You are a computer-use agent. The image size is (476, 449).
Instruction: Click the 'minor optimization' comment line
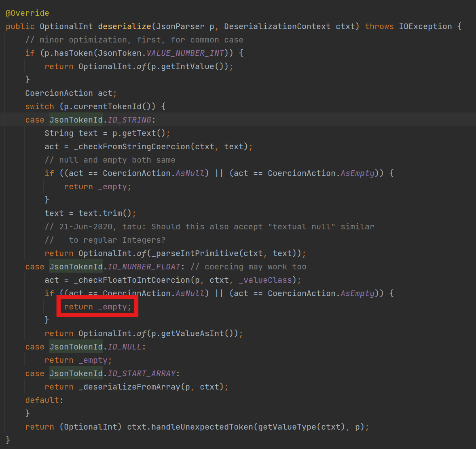pos(134,40)
